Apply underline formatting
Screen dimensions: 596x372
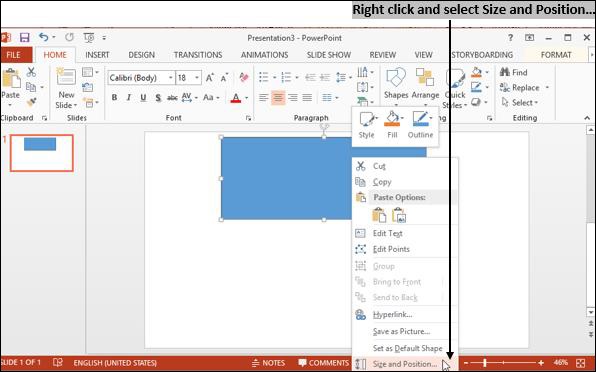coord(143,98)
